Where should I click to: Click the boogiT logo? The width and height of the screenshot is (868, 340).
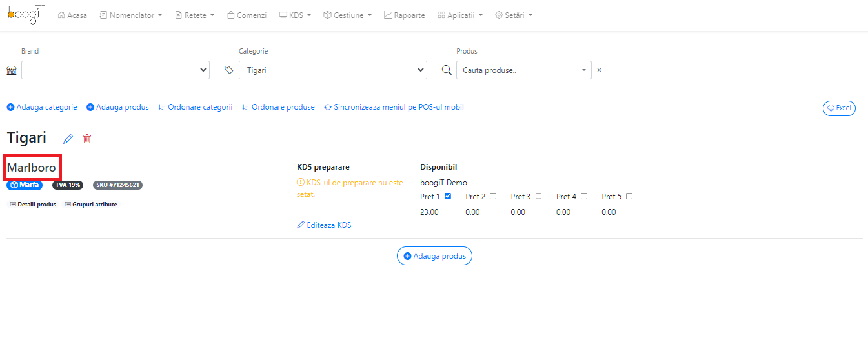26,14
